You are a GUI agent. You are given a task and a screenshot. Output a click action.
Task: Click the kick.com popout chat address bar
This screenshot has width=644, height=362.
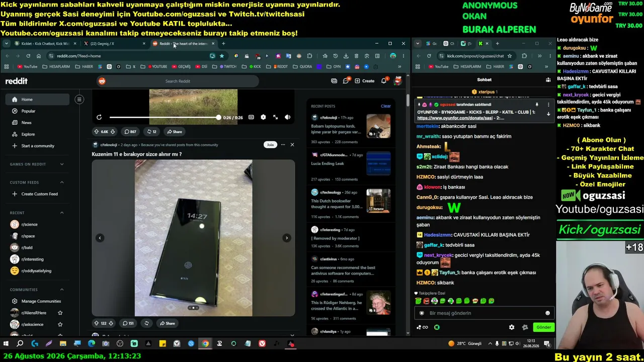pos(475,56)
